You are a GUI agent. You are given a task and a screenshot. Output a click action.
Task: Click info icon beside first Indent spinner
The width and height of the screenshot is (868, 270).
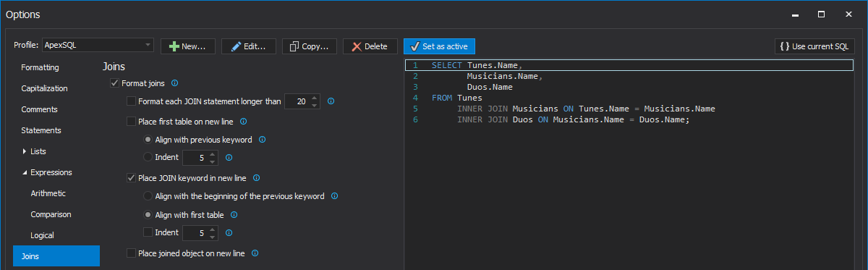click(x=229, y=157)
